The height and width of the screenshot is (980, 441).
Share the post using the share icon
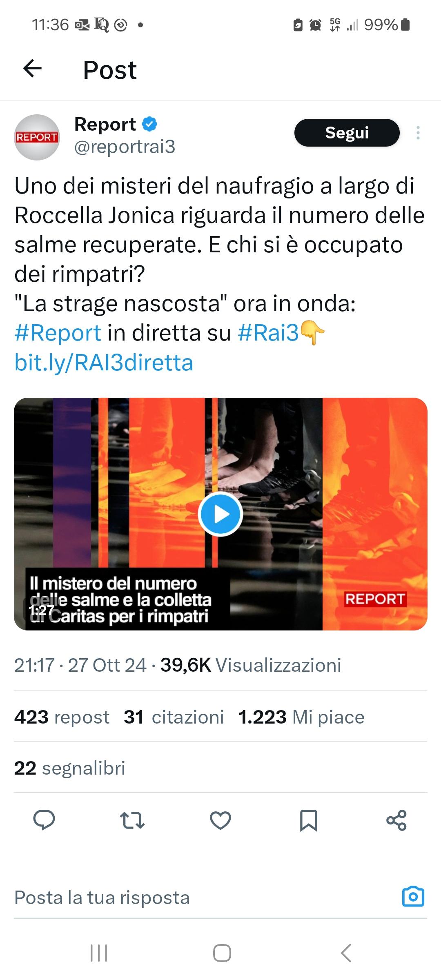pos(396,820)
